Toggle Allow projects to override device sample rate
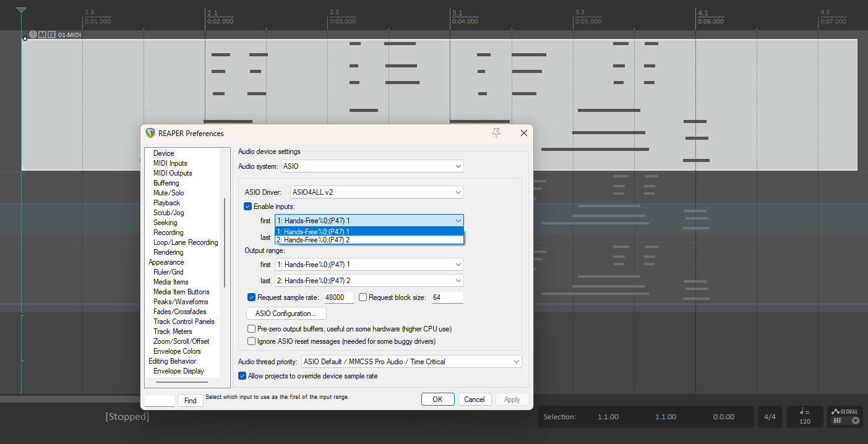The image size is (868, 444). pyautogui.click(x=243, y=375)
